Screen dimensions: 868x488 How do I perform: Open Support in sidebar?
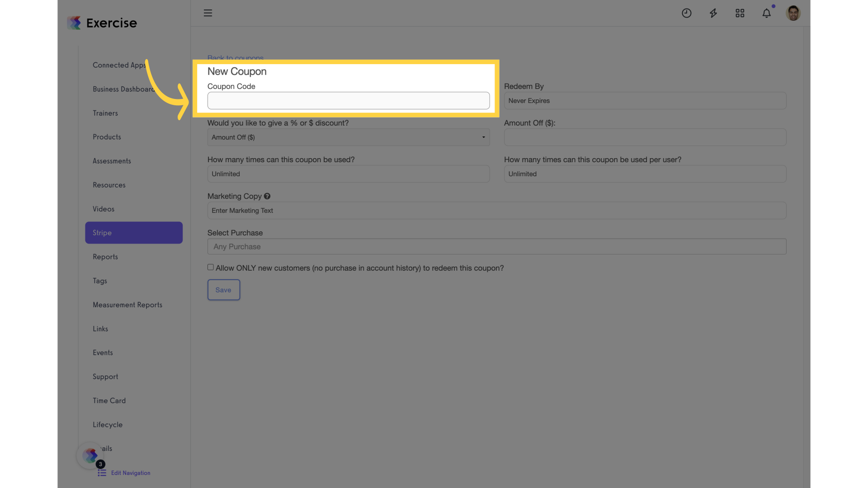(105, 376)
